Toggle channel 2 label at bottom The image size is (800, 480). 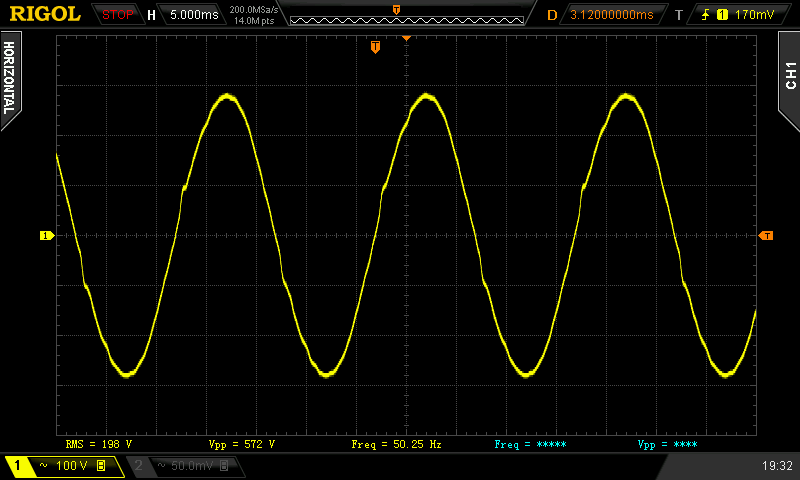tap(139, 466)
